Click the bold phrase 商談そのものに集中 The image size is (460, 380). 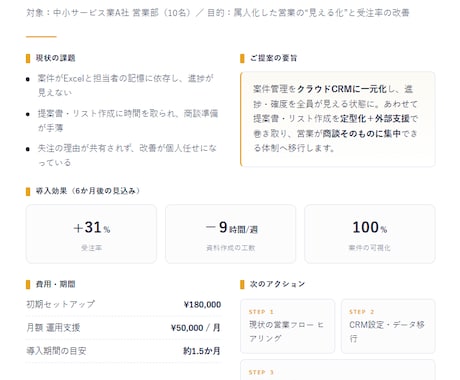tap(362, 133)
